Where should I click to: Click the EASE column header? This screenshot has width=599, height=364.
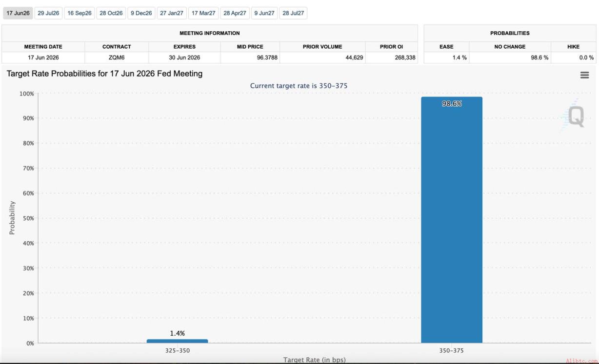tap(446, 47)
